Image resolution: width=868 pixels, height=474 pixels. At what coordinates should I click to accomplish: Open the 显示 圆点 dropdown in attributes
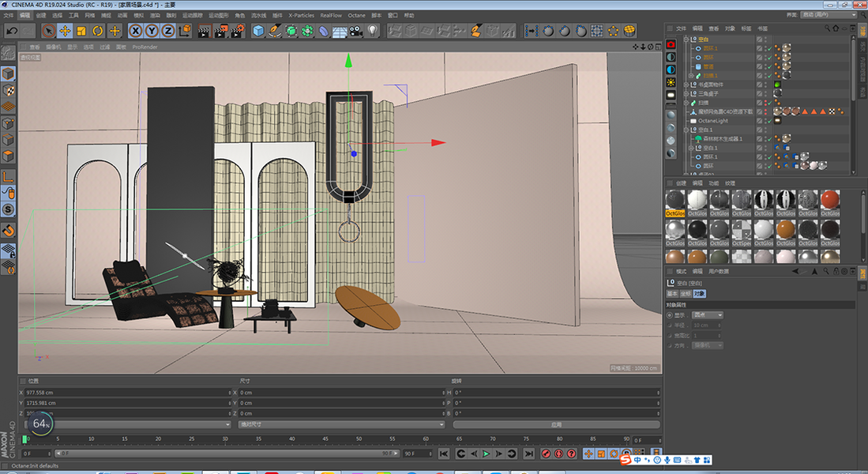tap(708, 315)
